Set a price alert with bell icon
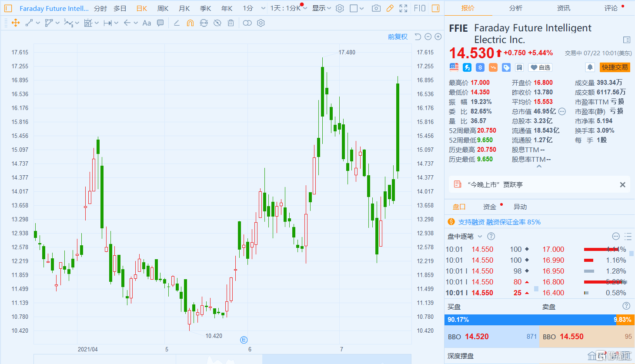This screenshot has height=364, width=635. [x=590, y=67]
